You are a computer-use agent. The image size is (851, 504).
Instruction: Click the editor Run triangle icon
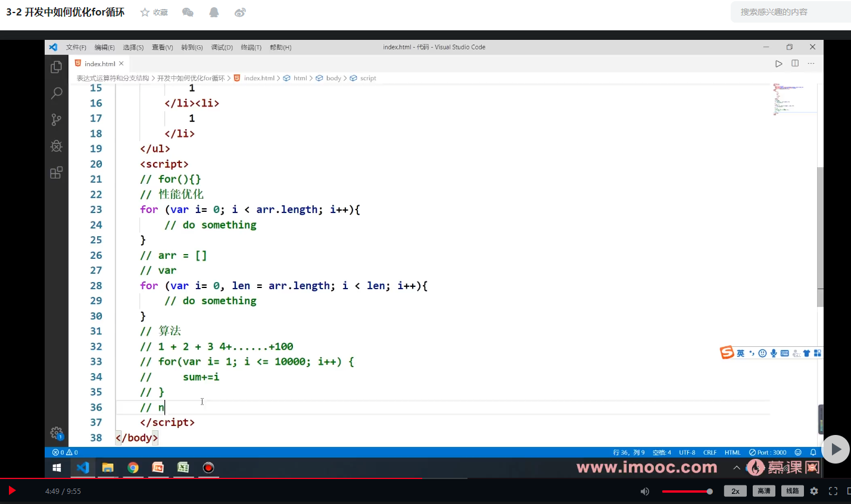pos(778,64)
